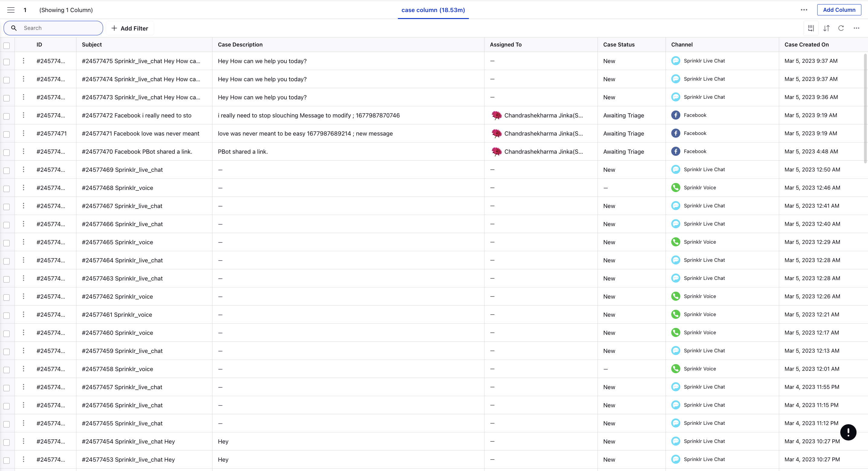Open row actions for case #24577454
Viewport: 868px width, 471px height.
point(23,441)
